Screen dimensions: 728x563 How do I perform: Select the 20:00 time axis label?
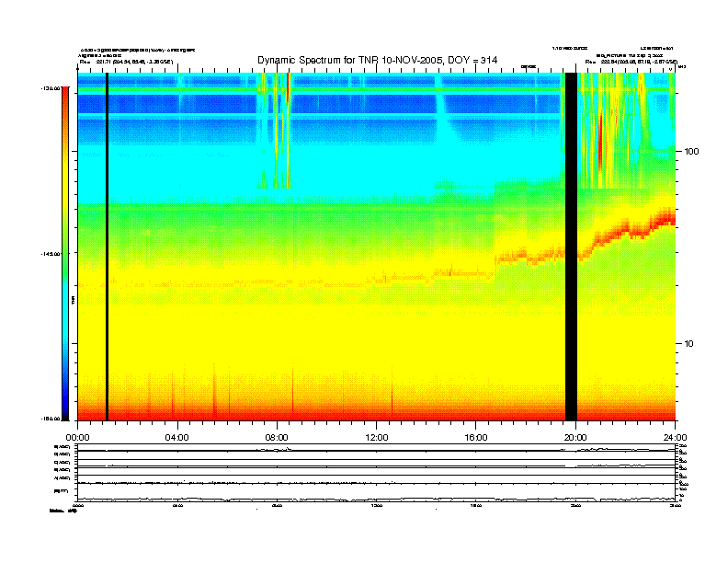pyautogui.click(x=575, y=438)
